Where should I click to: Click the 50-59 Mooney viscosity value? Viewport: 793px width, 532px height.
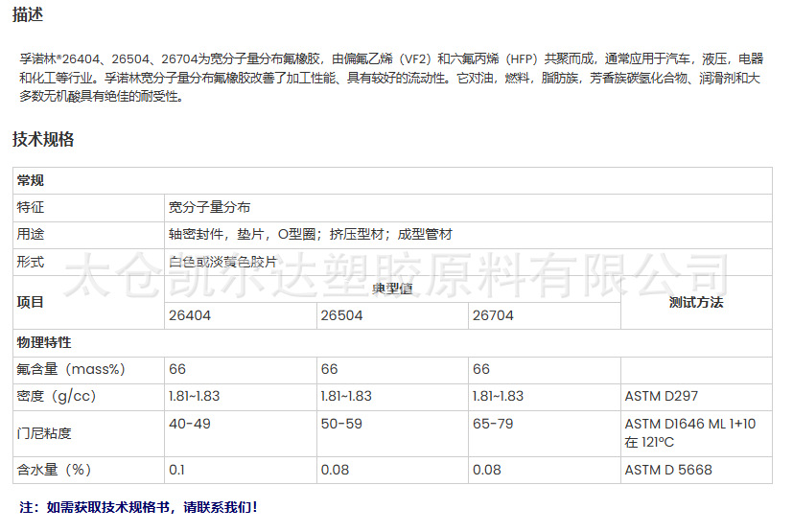342,424
